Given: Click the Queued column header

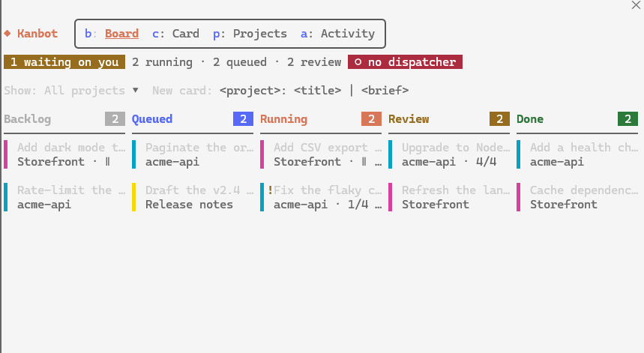Looking at the screenshot, I should (152, 119).
